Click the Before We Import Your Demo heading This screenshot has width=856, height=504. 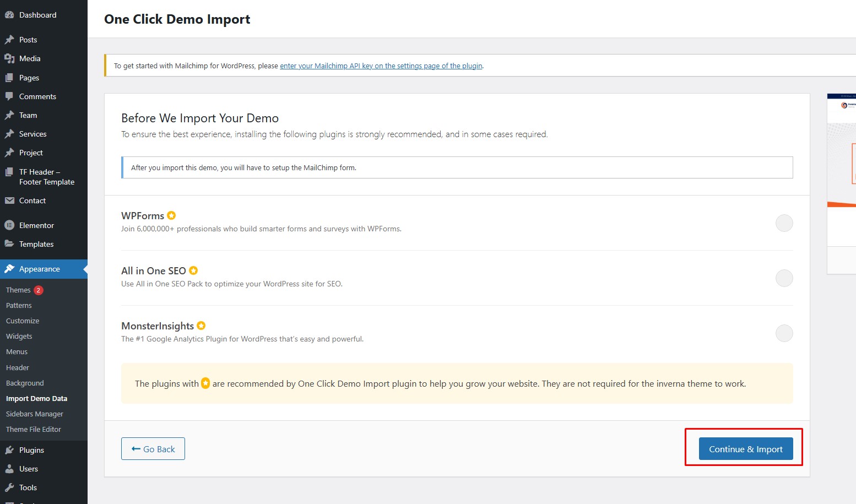[200, 118]
